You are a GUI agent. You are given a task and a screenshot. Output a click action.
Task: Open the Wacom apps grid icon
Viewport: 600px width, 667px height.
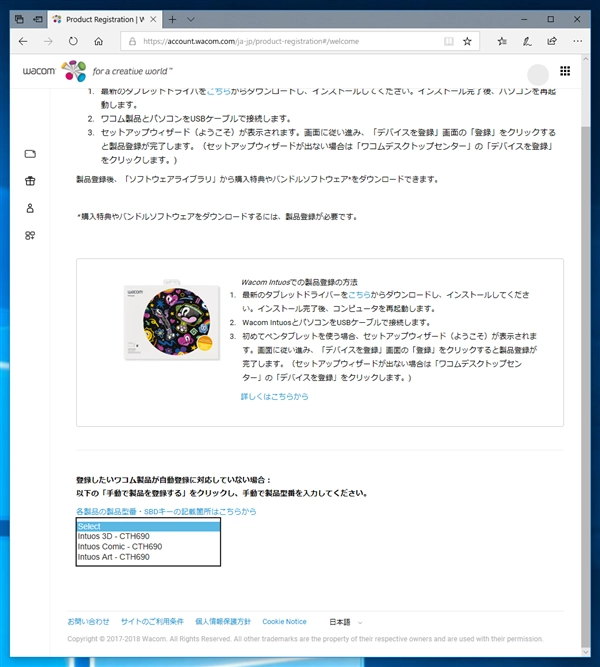(565, 71)
